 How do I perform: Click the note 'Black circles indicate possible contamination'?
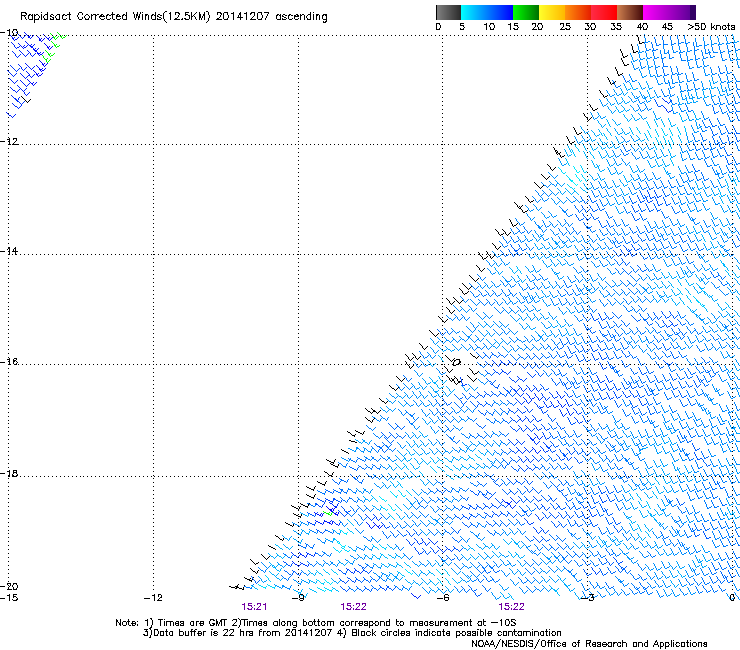click(456, 633)
